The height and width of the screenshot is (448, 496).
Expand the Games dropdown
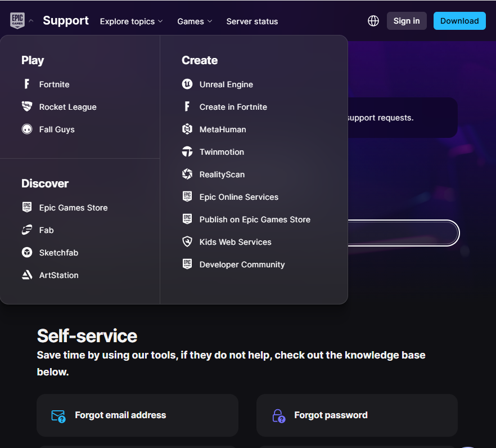pyautogui.click(x=195, y=21)
